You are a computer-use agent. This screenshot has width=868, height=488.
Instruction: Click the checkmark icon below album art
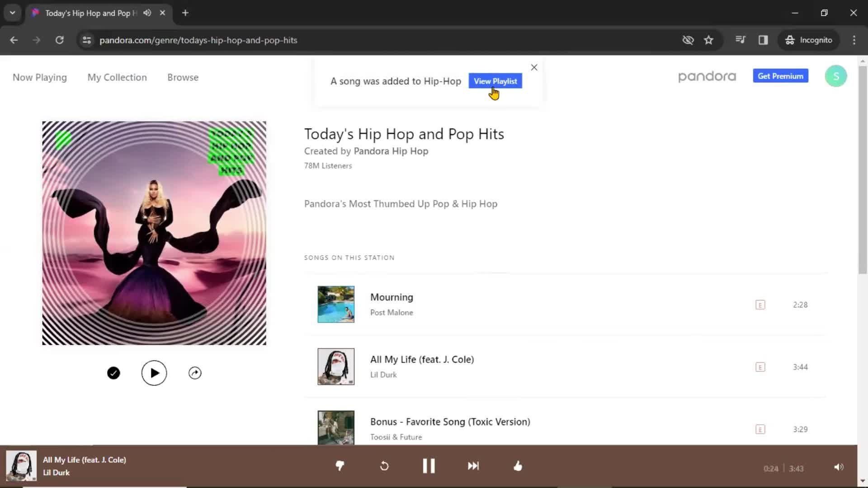pos(113,372)
